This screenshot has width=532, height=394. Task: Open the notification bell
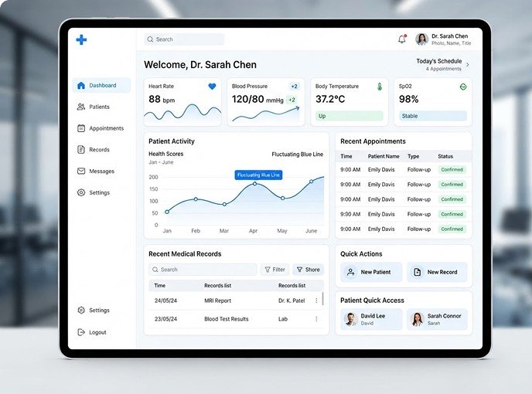tap(402, 39)
